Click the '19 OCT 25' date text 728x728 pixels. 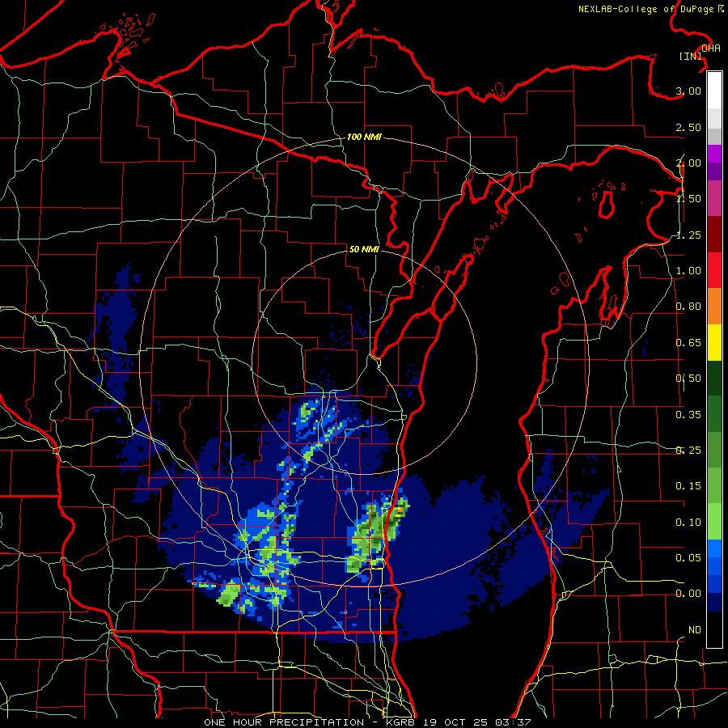[457, 722]
